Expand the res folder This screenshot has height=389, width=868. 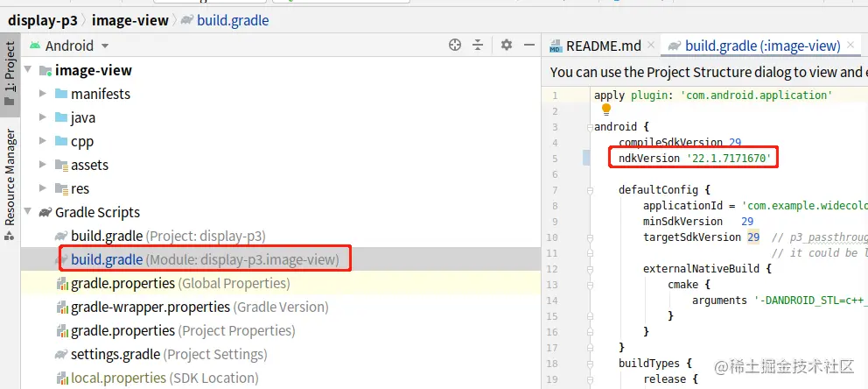pyautogui.click(x=43, y=188)
